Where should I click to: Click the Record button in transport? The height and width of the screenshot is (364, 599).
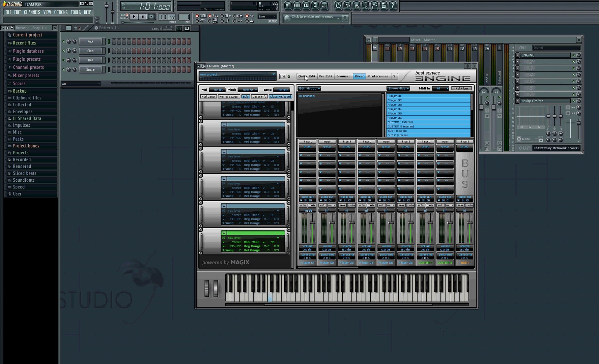pyautogui.click(x=151, y=17)
